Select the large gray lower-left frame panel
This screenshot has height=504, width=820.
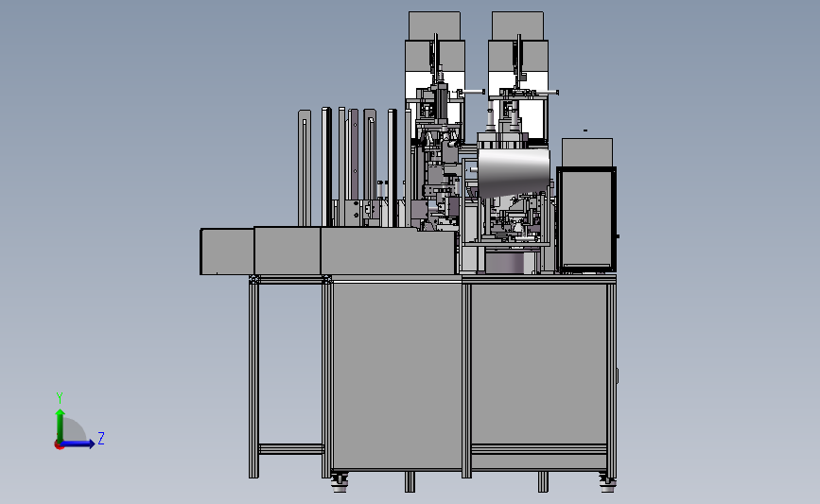tap(397, 375)
